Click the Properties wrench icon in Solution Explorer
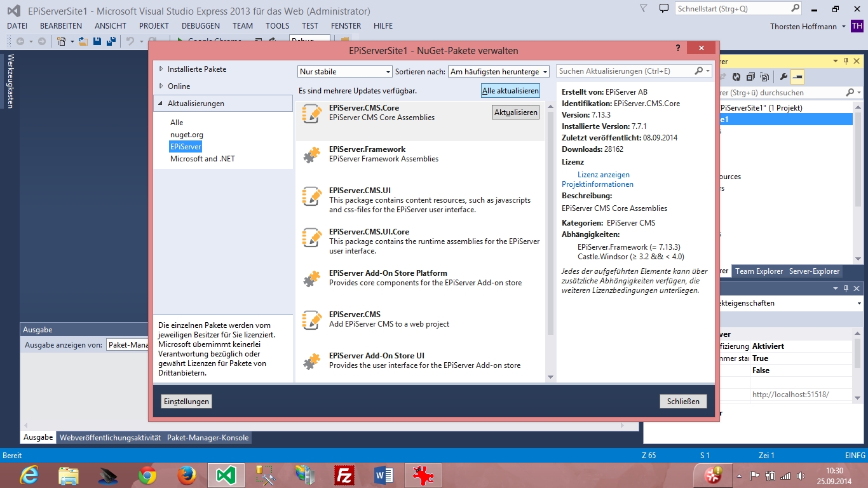The height and width of the screenshot is (488, 868). (783, 77)
